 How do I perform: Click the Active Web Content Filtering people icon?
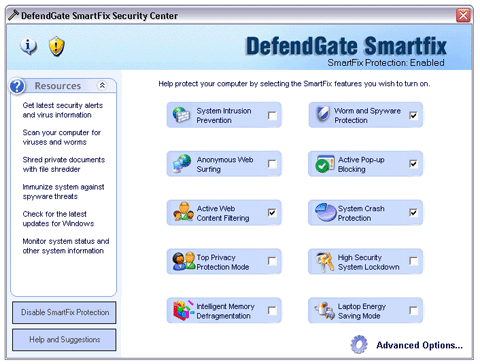click(x=183, y=212)
